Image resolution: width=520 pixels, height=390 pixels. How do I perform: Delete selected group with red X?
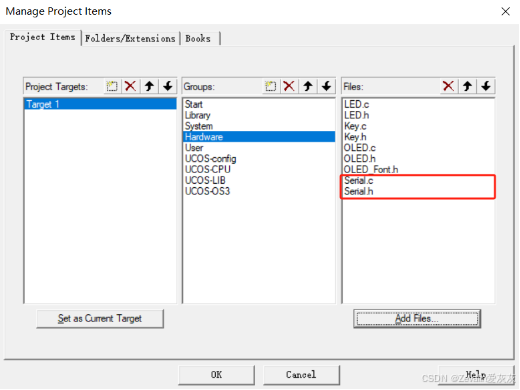[x=289, y=86]
